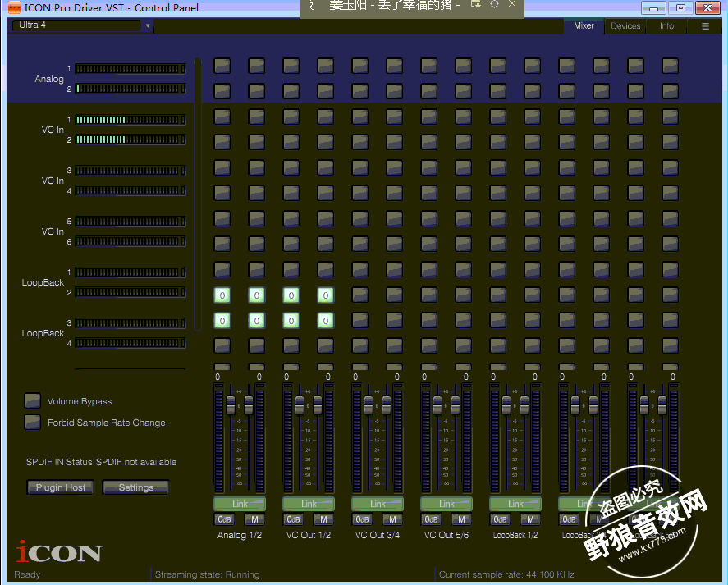Toggle Link for the VC Out 1/2 output
The height and width of the screenshot is (585, 728).
309,504
